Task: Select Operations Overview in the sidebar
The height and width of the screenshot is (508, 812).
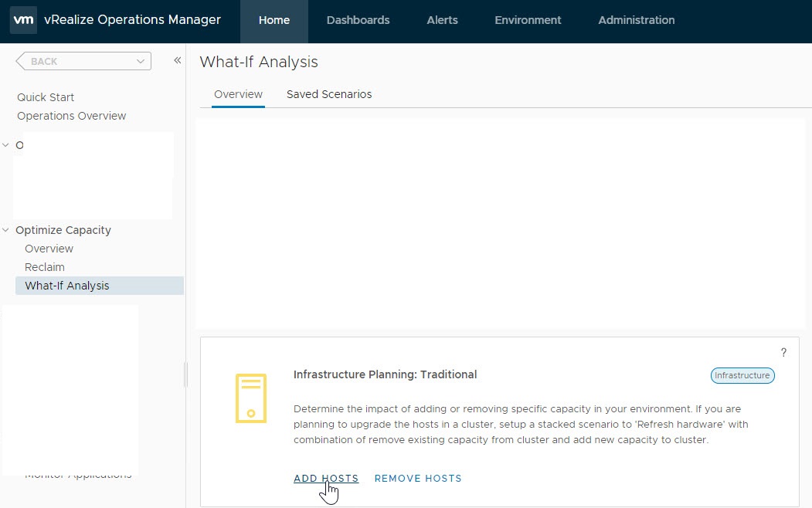Action: point(71,116)
